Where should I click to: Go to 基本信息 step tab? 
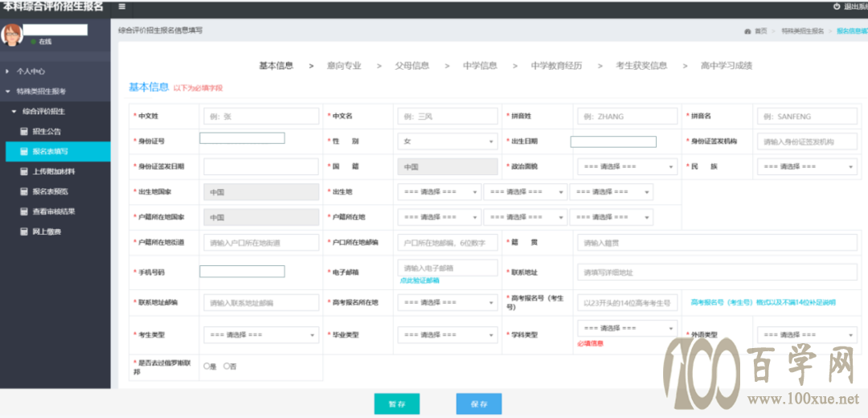[276, 66]
